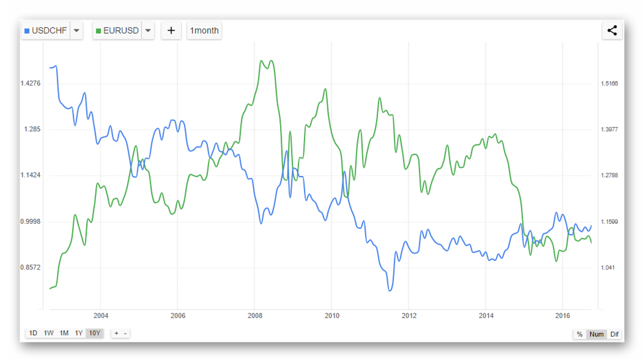Select the 1W time range
Viewport: 644px width, 362px height.
tap(48, 333)
